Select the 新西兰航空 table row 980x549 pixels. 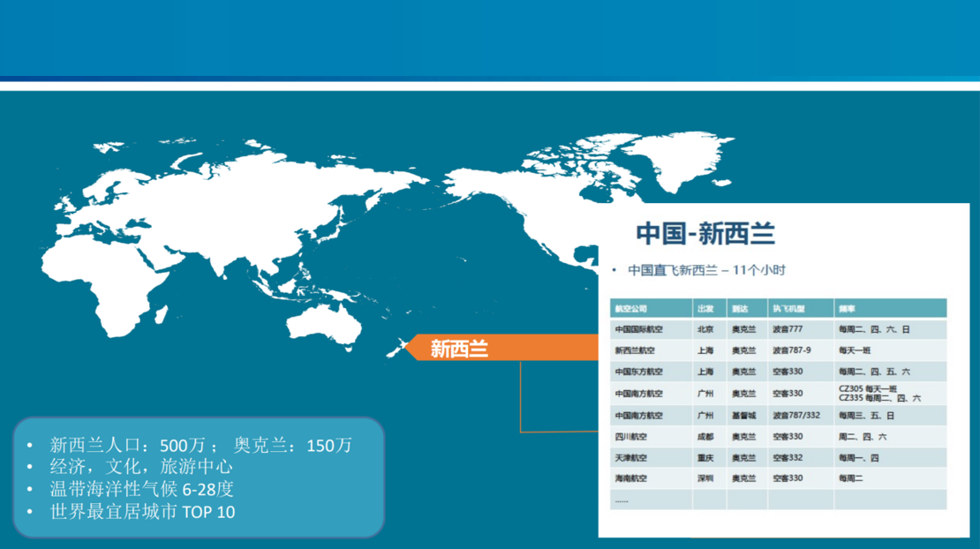(777, 350)
